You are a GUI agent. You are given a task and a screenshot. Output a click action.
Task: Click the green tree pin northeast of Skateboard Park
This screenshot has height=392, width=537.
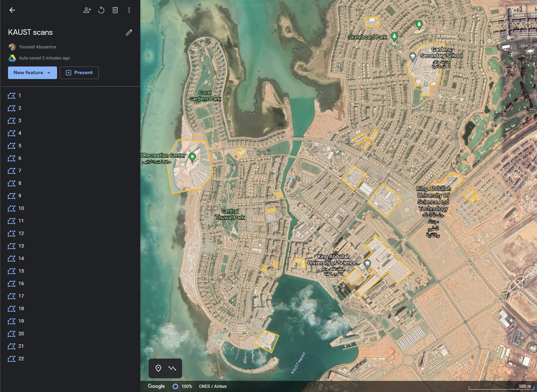pos(419,25)
